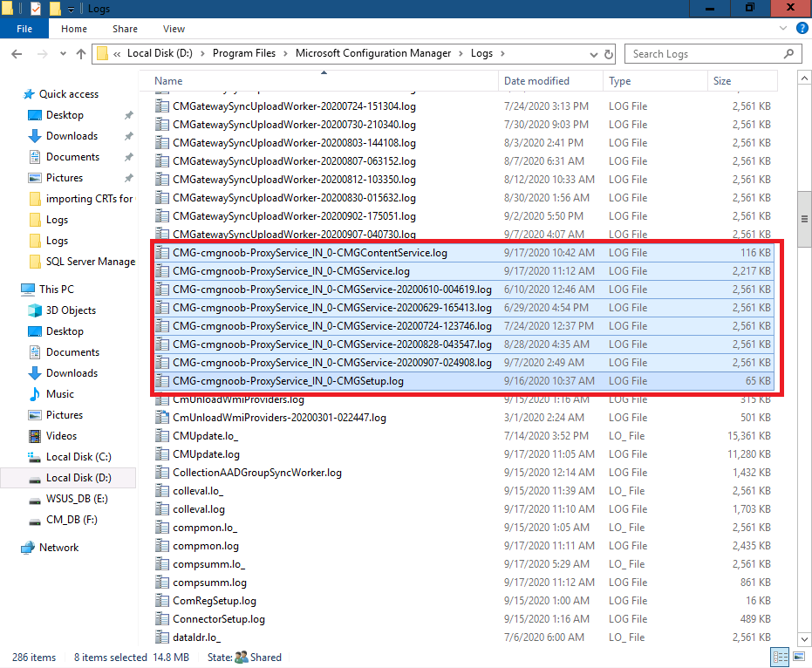
Task: Select ComRegSetup.log file
Action: point(215,601)
